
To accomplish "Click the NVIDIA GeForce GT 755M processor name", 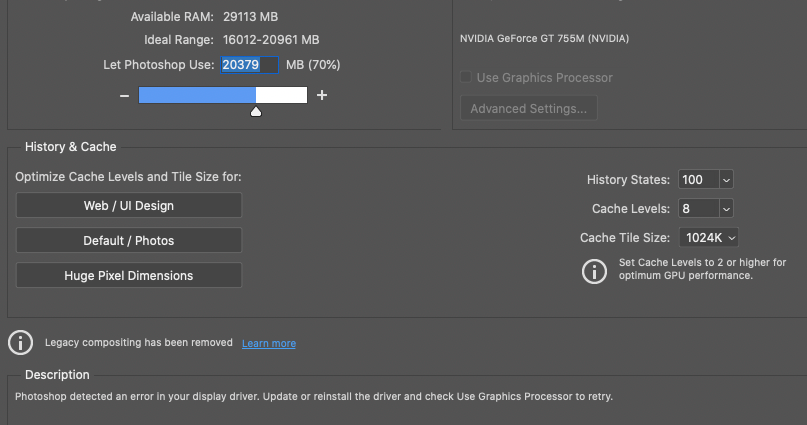I will tap(544, 39).
